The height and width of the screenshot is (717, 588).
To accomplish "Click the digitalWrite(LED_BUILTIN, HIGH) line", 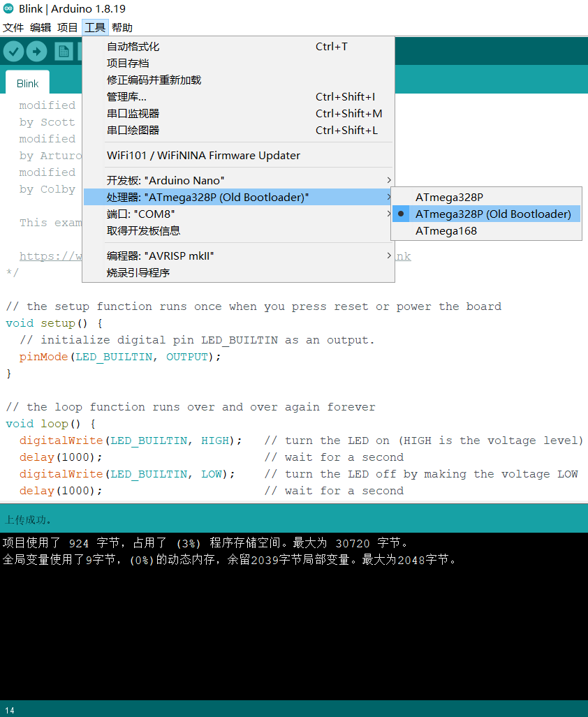I will click(131, 441).
